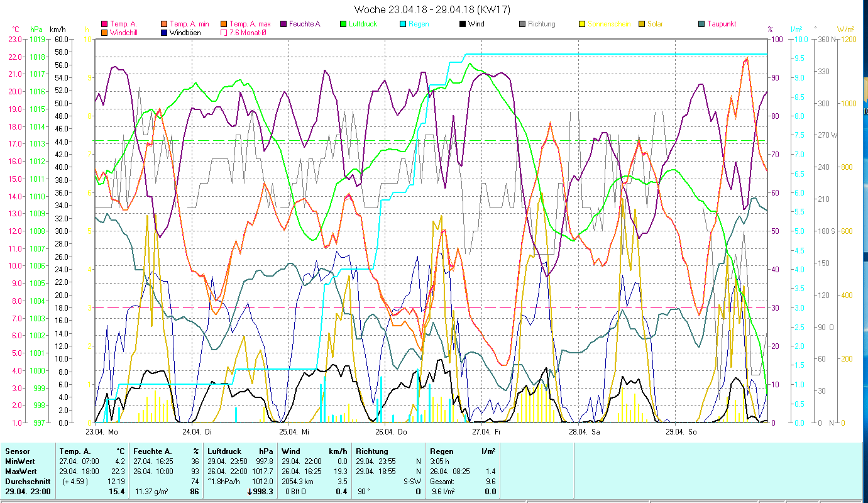Click the average pressure value '1012.0'
Image resolution: width=868 pixels, height=503 pixels.
[263, 481]
